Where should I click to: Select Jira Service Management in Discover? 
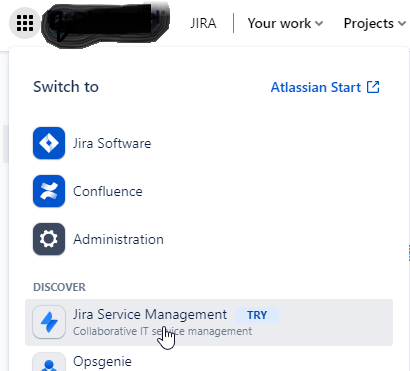(x=209, y=322)
